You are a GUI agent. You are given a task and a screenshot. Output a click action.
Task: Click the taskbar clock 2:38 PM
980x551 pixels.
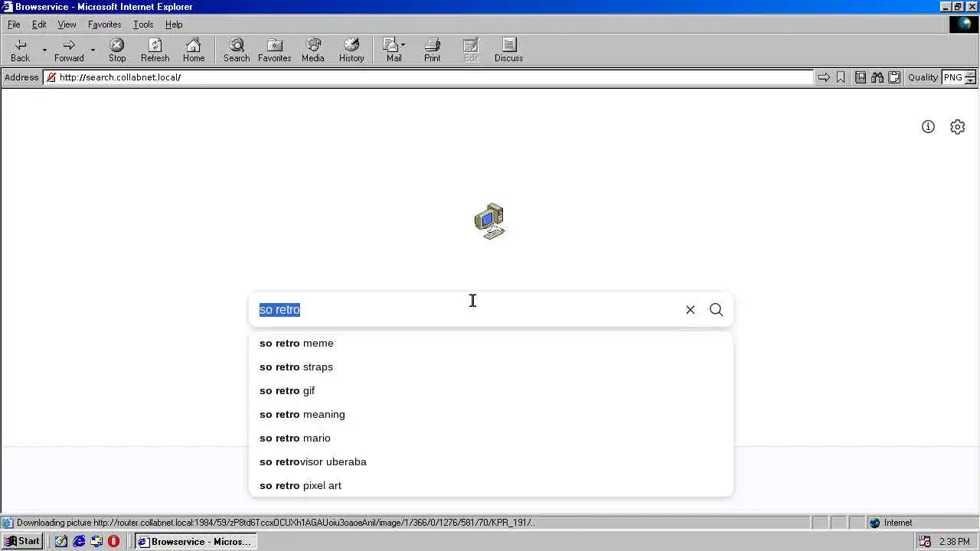coord(954,541)
